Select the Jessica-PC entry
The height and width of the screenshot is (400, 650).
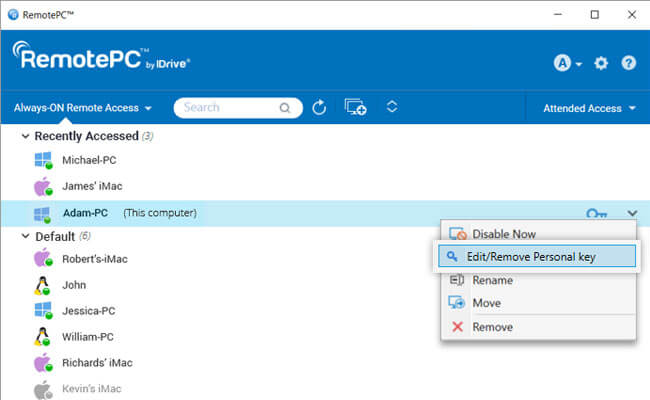[89, 311]
